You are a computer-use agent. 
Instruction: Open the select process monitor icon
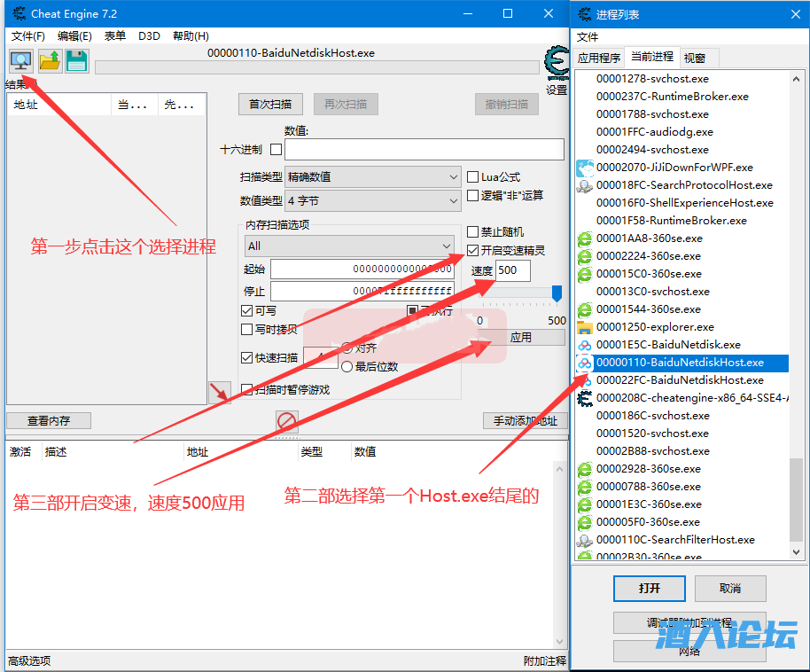click(x=21, y=61)
